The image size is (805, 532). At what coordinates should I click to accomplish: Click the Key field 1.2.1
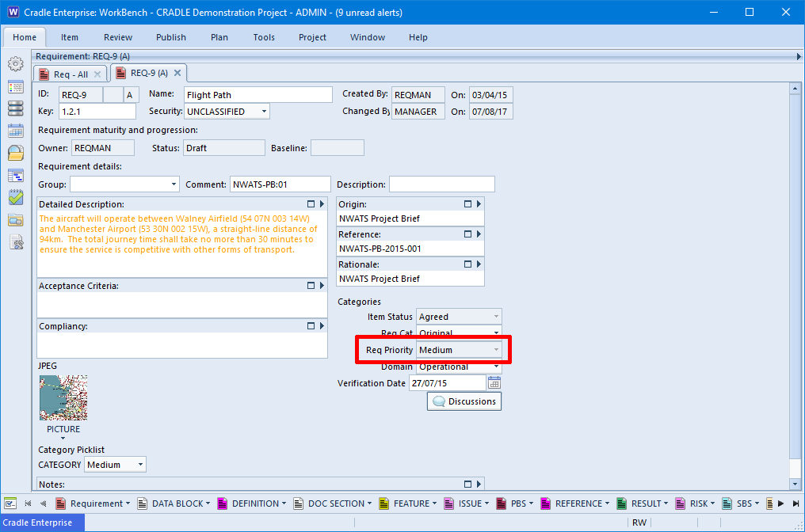pos(97,112)
